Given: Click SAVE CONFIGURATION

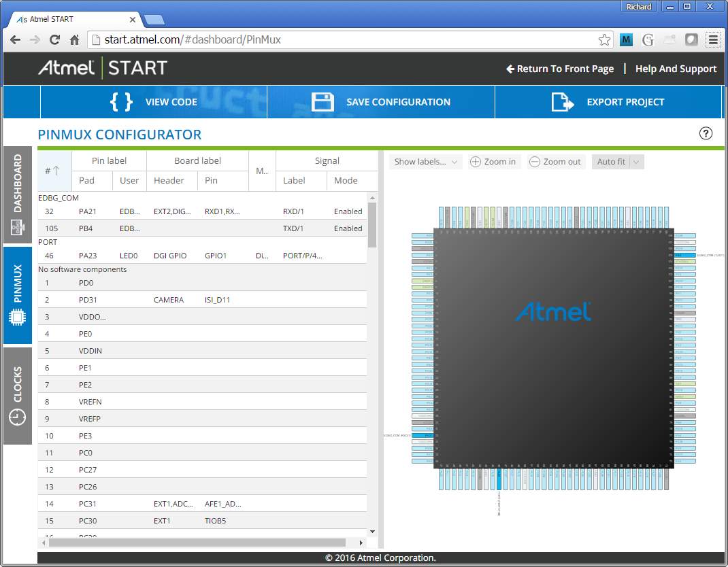Looking at the screenshot, I should pyautogui.click(x=381, y=101).
